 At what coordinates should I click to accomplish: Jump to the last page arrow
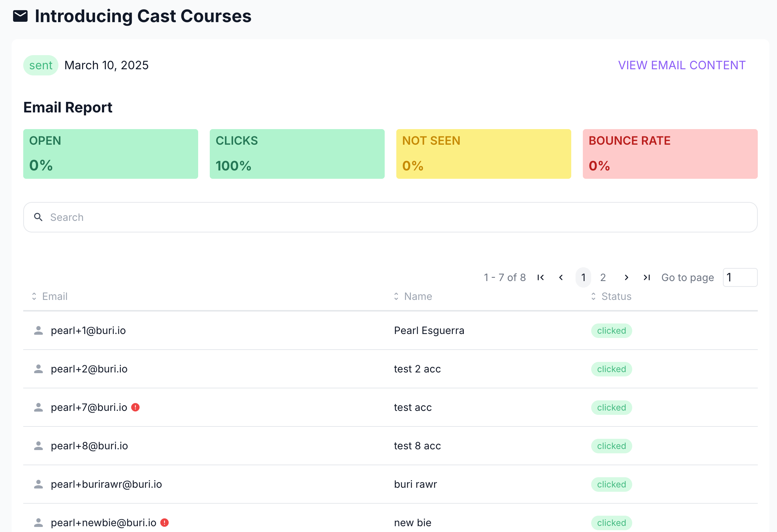coord(646,277)
